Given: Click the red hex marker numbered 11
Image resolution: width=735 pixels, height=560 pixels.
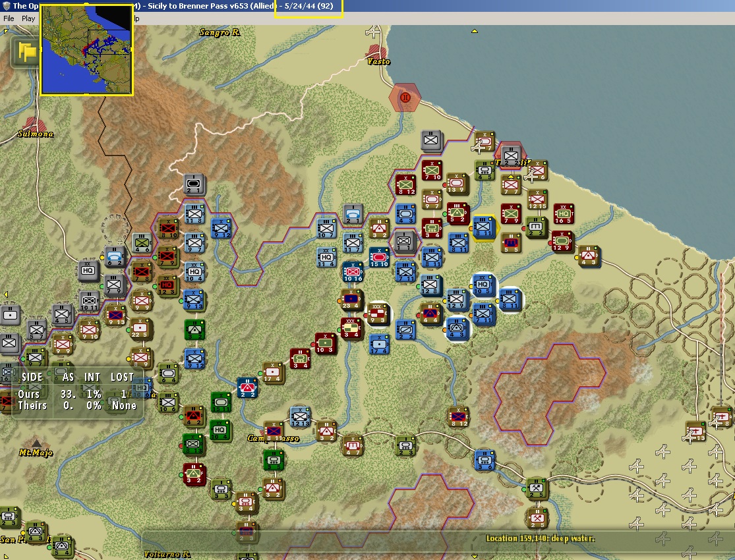Looking at the screenshot, I should tap(405, 98).
